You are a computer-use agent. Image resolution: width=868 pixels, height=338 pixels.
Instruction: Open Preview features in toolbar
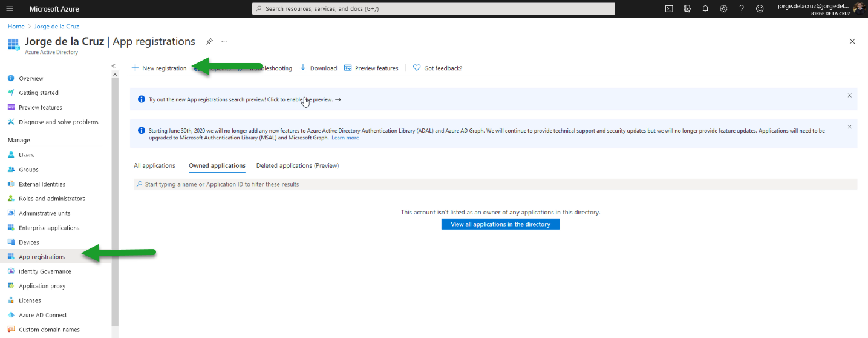(371, 68)
